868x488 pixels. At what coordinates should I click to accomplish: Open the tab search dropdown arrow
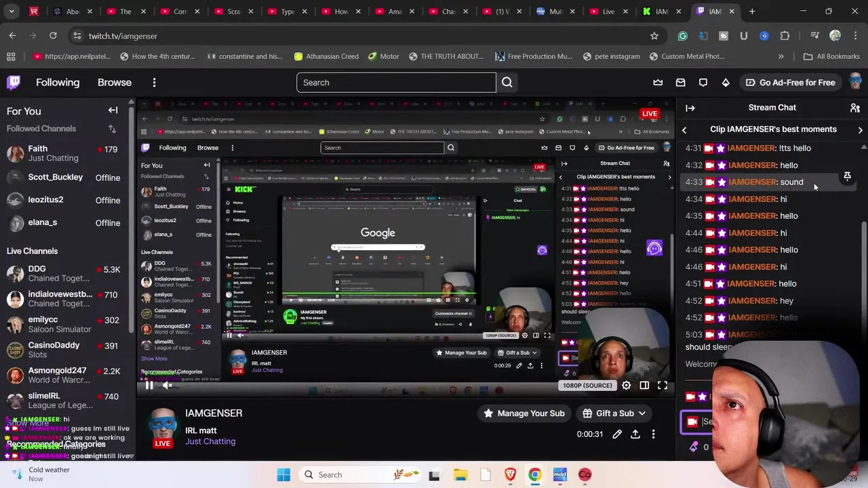point(12,12)
